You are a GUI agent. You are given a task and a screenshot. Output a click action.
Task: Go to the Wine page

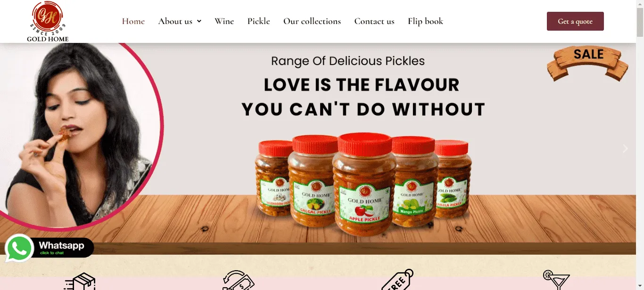pos(224,21)
